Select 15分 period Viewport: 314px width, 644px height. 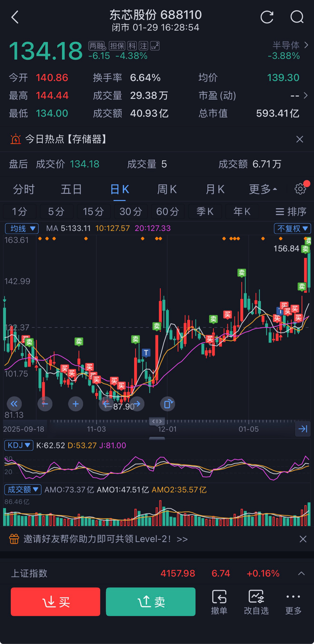coord(93,212)
